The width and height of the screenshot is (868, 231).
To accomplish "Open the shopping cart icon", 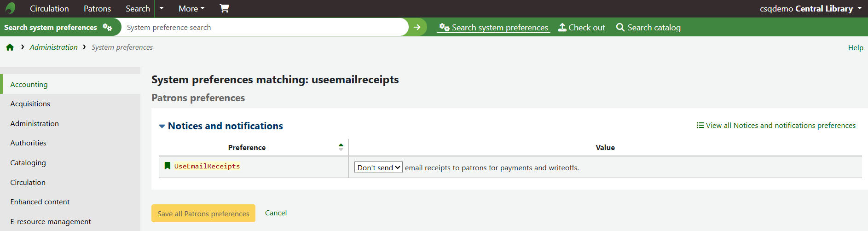I will [x=224, y=8].
